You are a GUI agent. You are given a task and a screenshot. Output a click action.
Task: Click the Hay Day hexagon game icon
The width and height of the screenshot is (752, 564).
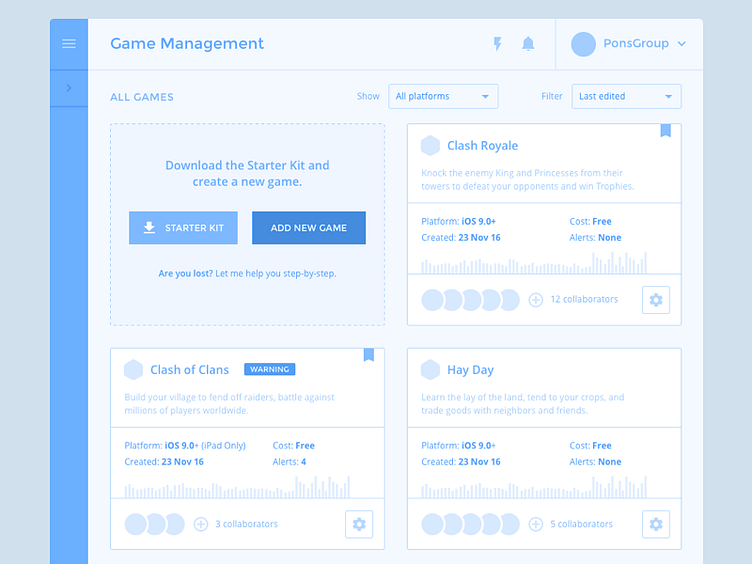click(430, 370)
